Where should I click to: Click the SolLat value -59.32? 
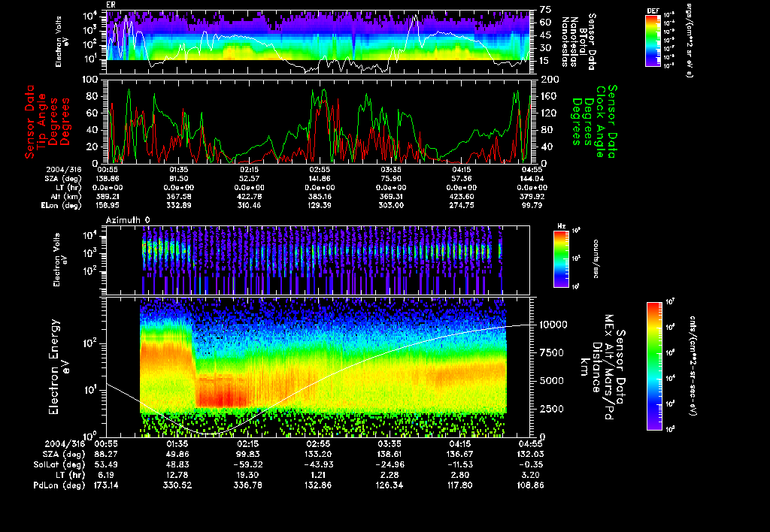[x=247, y=464]
